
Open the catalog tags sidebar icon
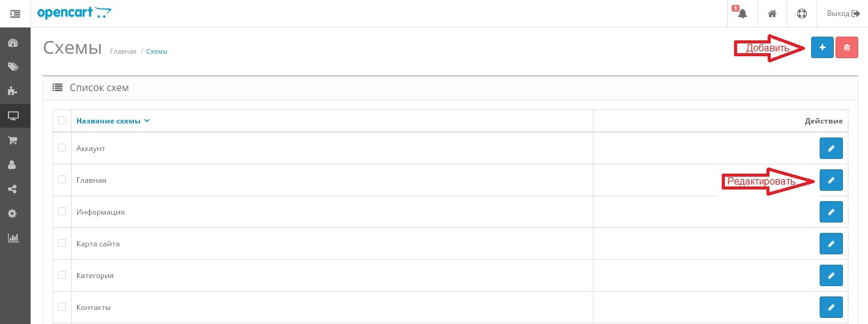click(12, 67)
